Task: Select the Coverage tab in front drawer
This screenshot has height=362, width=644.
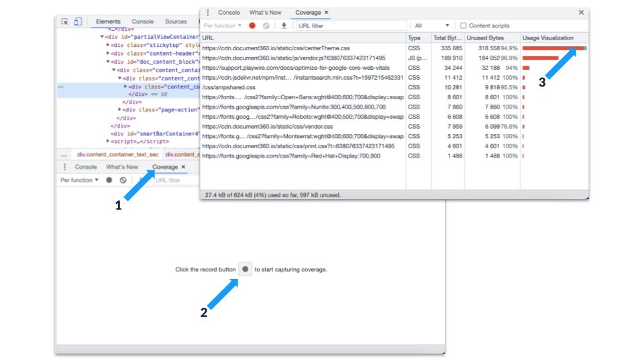Action: [308, 12]
